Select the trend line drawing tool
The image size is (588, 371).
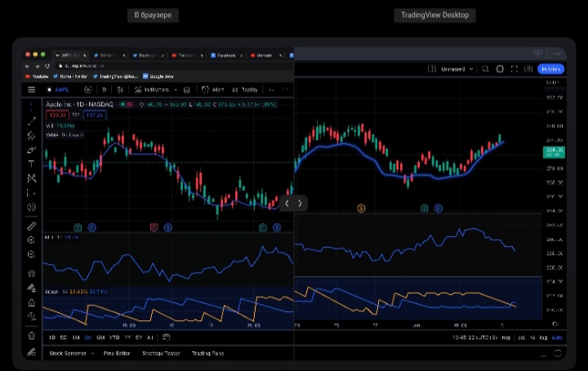[x=32, y=121]
